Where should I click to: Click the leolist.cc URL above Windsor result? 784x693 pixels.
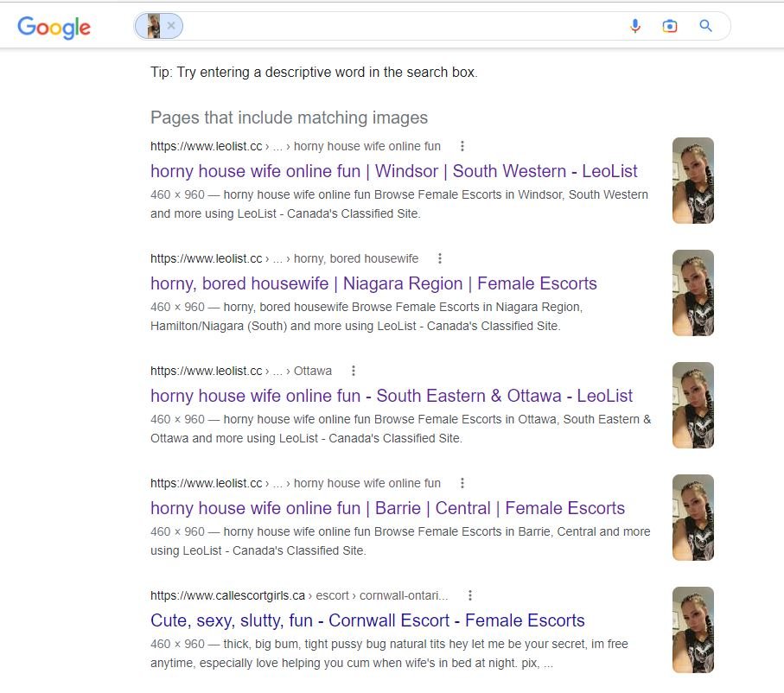[x=296, y=146]
